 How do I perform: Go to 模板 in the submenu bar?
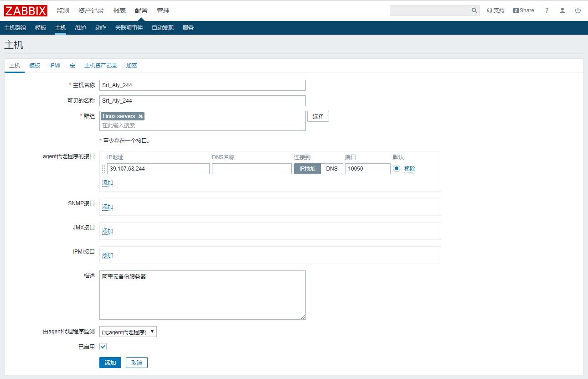(41, 28)
